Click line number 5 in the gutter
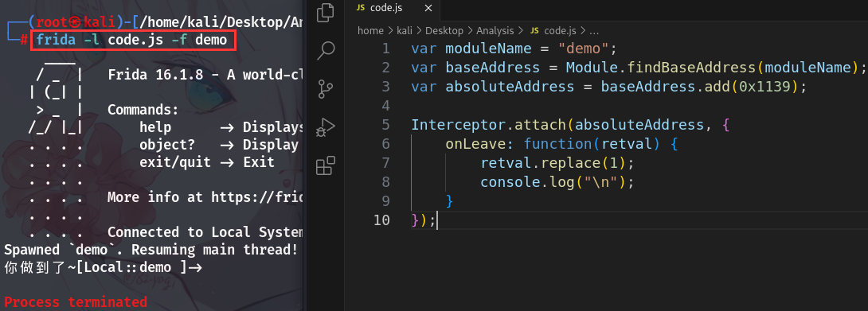The width and height of the screenshot is (868, 311). point(386,125)
